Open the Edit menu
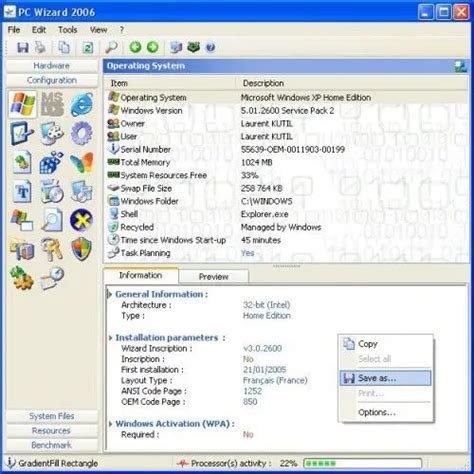This screenshot has height=474, width=474. click(39, 30)
